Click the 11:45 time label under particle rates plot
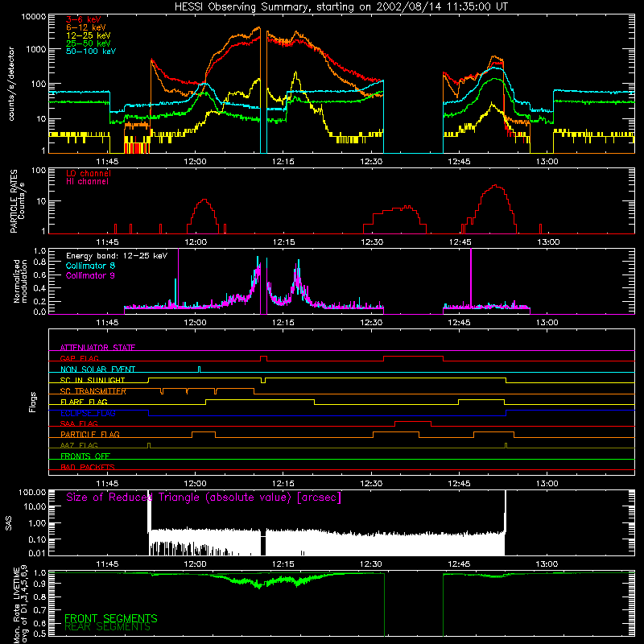Image resolution: width=644 pixels, height=644 pixels. 107,242
